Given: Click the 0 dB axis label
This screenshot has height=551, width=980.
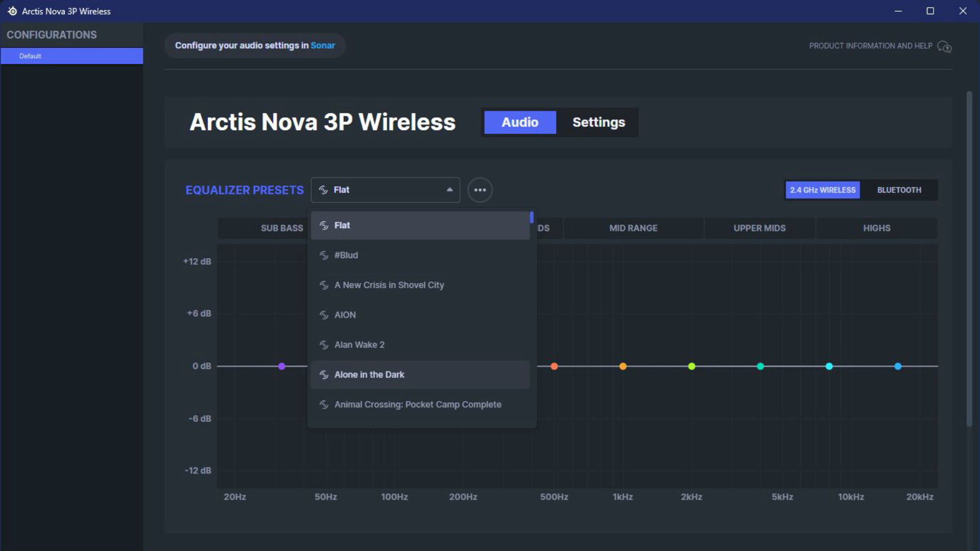Looking at the screenshot, I should tap(202, 366).
